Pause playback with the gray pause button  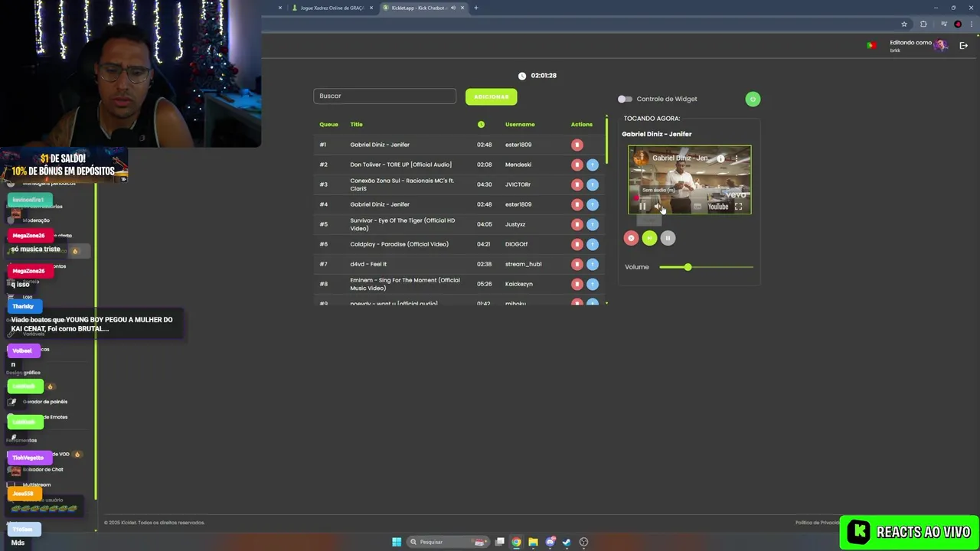[x=668, y=238]
